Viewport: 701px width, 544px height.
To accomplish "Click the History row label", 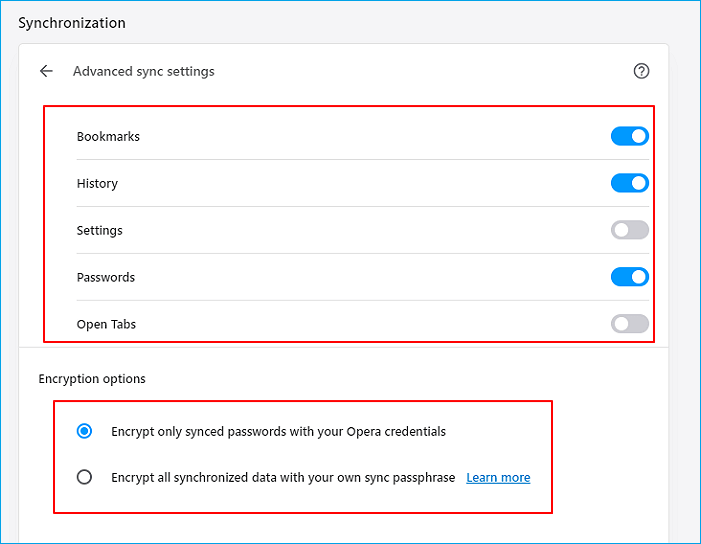I will 97,183.
